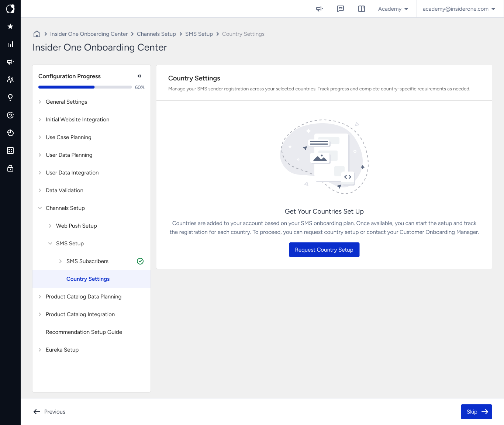Click the home icon in breadcrumb
The height and width of the screenshot is (425, 504).
pos(37,34)
